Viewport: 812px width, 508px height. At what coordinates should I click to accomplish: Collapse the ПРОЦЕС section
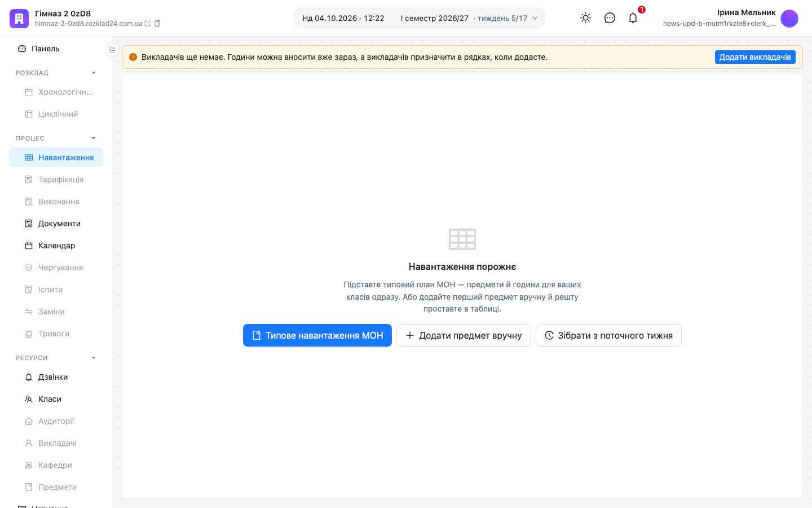(94, 138)
